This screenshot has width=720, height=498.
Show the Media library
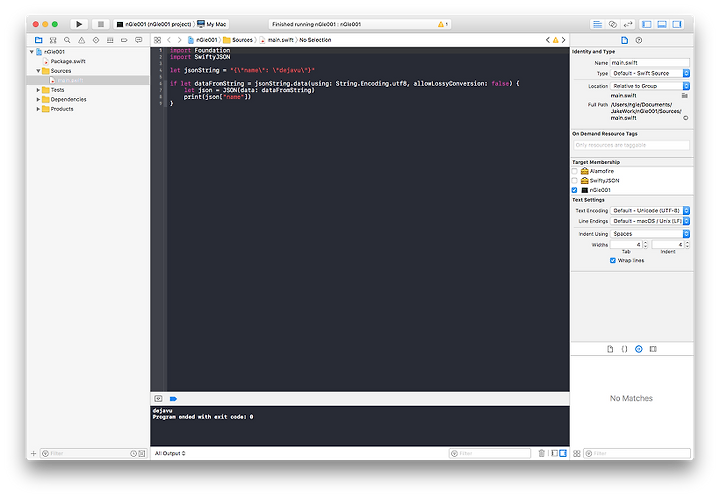point(653,349)
